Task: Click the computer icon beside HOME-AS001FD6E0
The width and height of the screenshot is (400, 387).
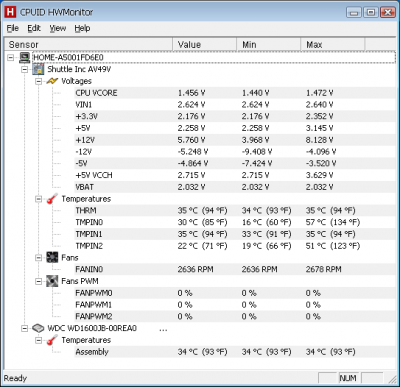Action: click(x=24, y=57)
